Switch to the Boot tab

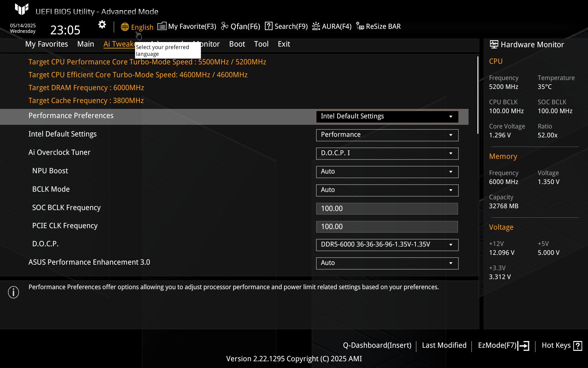pyautogui.click(x=237, y=44)
